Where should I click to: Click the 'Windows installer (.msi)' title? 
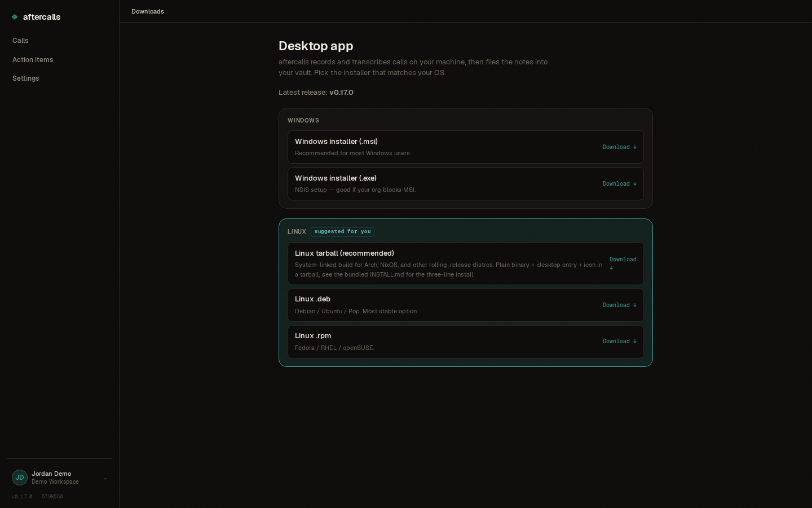(336, 142)
